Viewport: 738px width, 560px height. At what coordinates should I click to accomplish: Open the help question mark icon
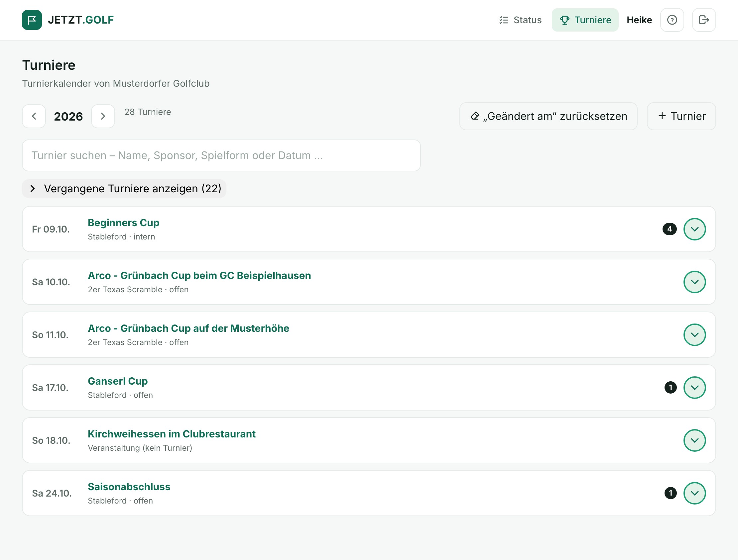coord(672,20)
